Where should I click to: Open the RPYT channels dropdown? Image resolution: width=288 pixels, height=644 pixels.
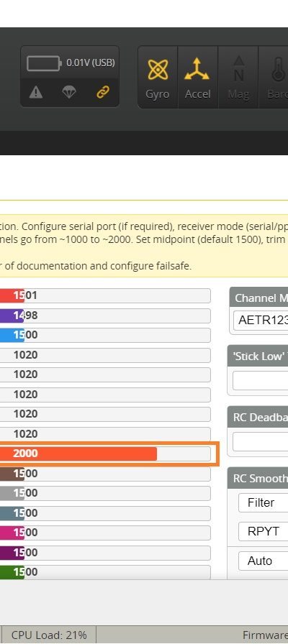[263, 531]
